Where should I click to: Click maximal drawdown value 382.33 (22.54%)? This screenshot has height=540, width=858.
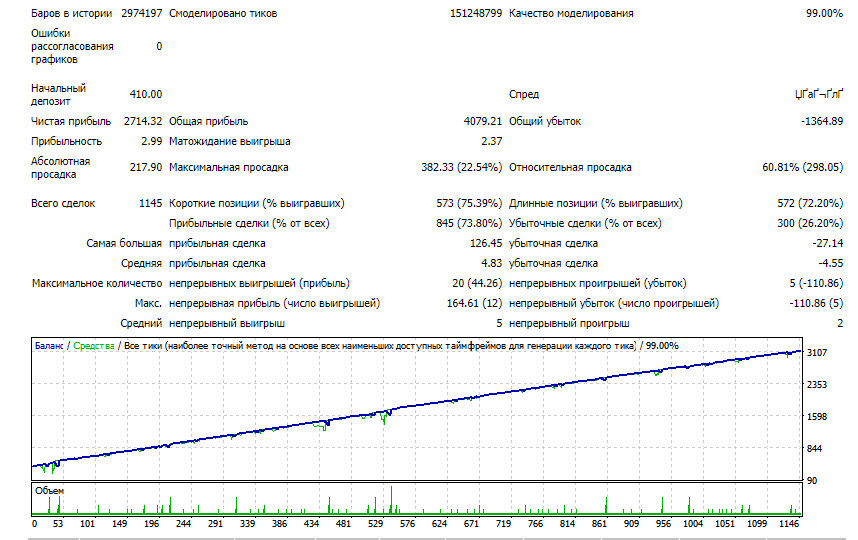pyautogui.click(x=461, y=167)
